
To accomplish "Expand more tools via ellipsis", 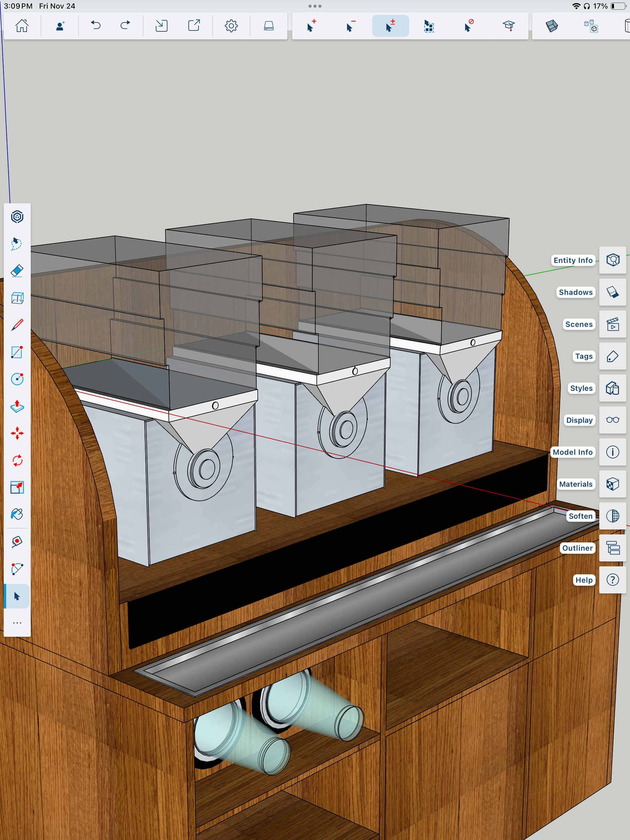I will click(17, 623).
